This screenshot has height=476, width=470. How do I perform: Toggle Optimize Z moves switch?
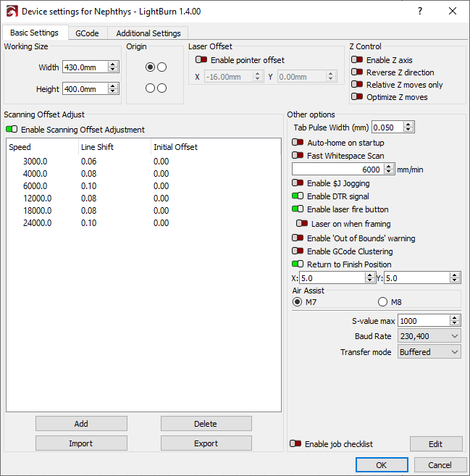coord(357,97)
